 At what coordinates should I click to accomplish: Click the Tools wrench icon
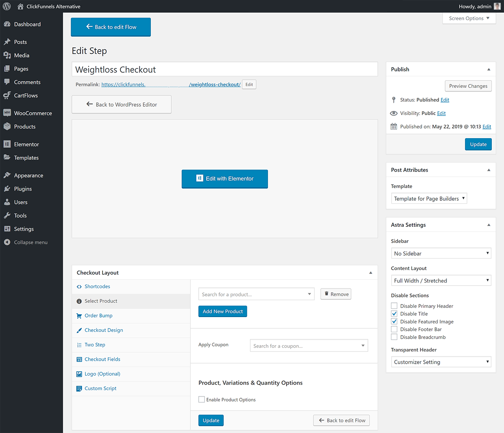[x=7, y=216]
